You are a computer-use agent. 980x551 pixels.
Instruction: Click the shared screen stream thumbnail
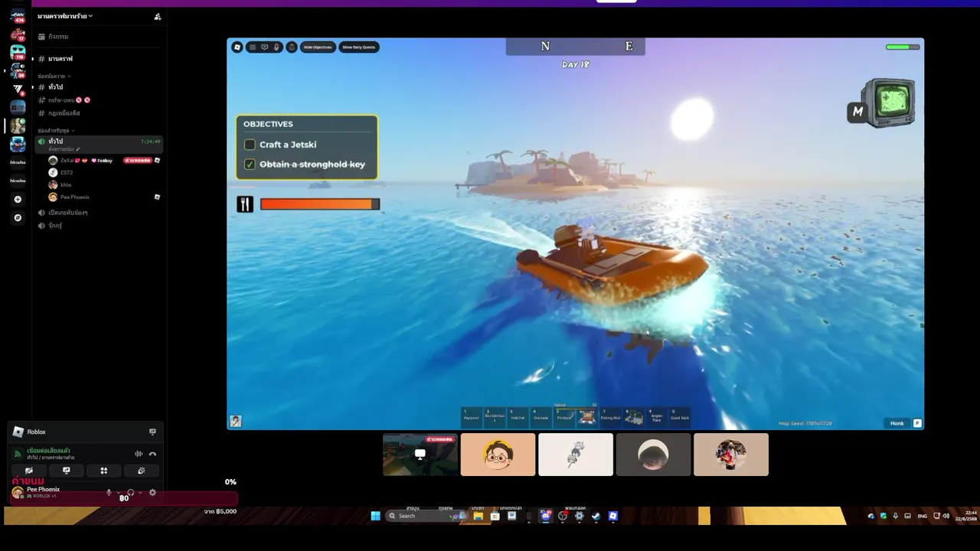click(x=420, y=455)
